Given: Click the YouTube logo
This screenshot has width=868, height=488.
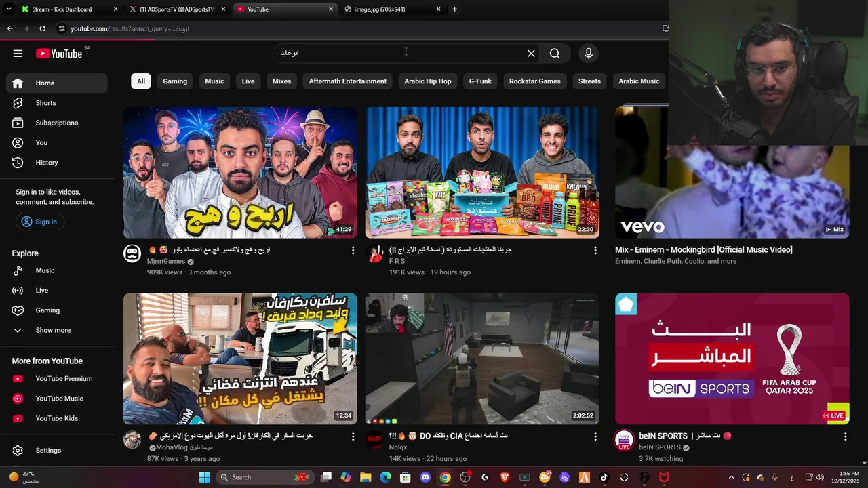Looking at the screenshot, I should pos(59,54).
